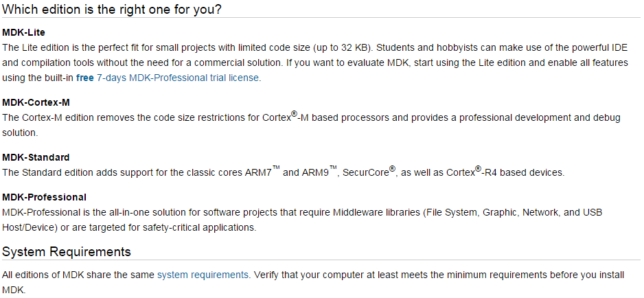Click the trademark symbol after ARM7
The image size is (644, 298).
coord(276,168)
